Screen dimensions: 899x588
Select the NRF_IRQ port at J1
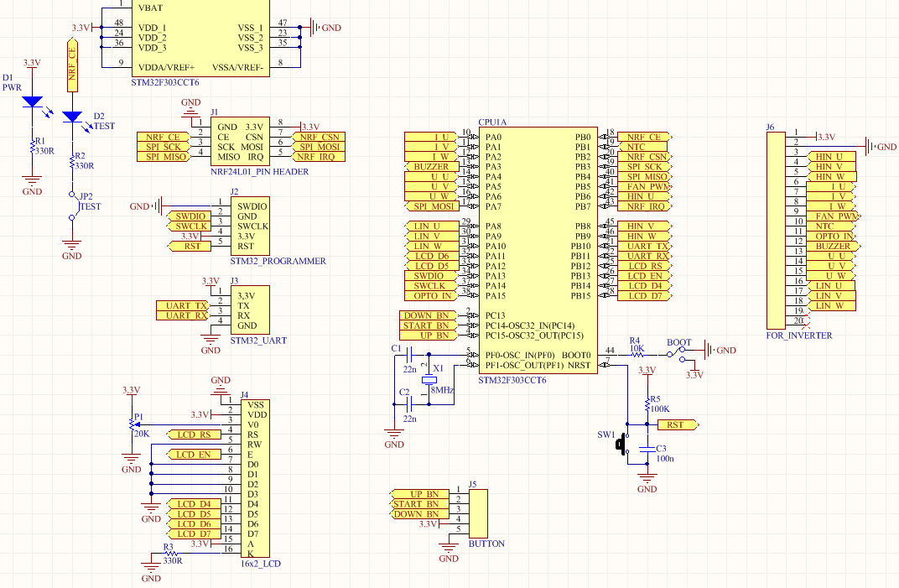320,157
